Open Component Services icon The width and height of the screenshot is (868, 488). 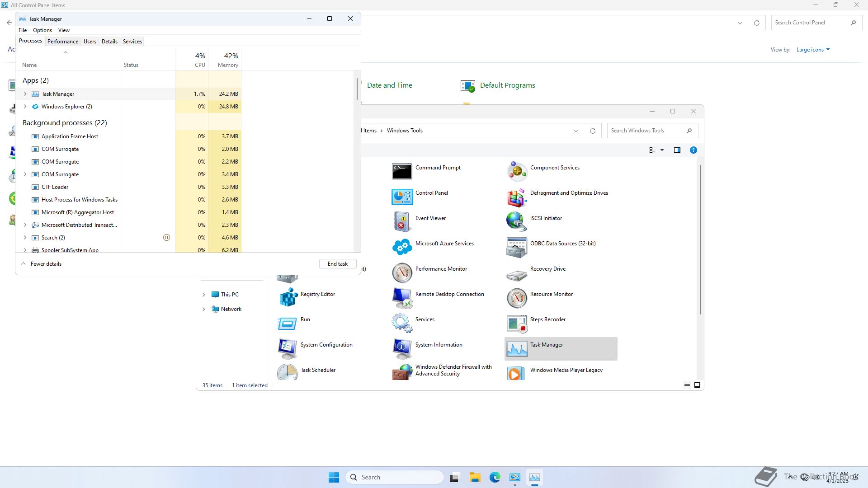tap(516, 172)
